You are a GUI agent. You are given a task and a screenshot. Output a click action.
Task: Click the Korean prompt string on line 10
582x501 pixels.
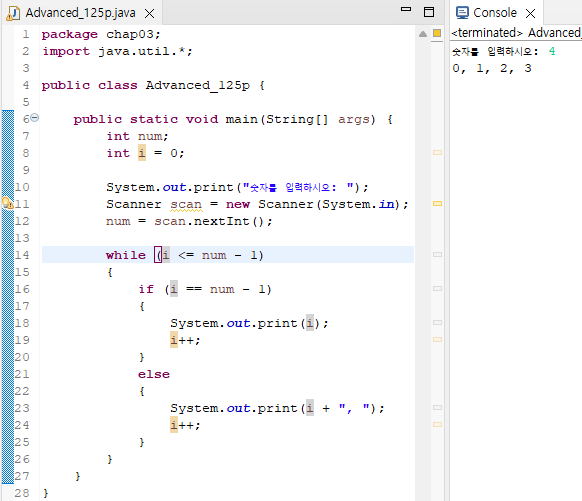[x=298, y=187]
